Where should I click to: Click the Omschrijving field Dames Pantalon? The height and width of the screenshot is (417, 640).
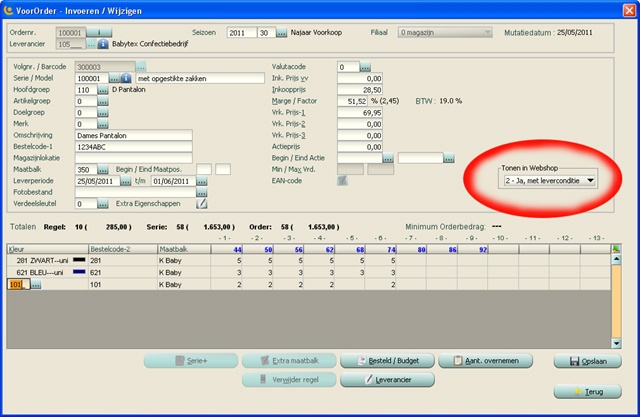(x=134, y=135)
